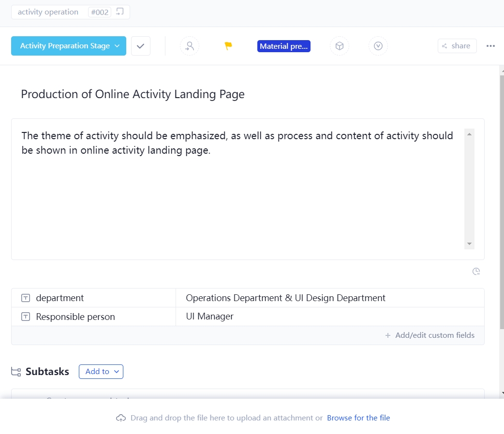
Task: Open the three-dot more options menu
Action: 490,46
